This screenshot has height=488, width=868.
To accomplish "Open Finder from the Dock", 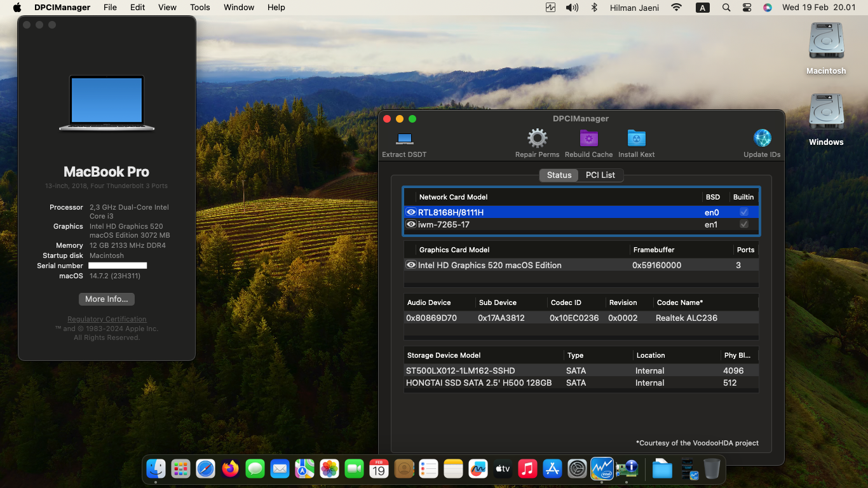I will pyautogui.click(x=156, y=469).
